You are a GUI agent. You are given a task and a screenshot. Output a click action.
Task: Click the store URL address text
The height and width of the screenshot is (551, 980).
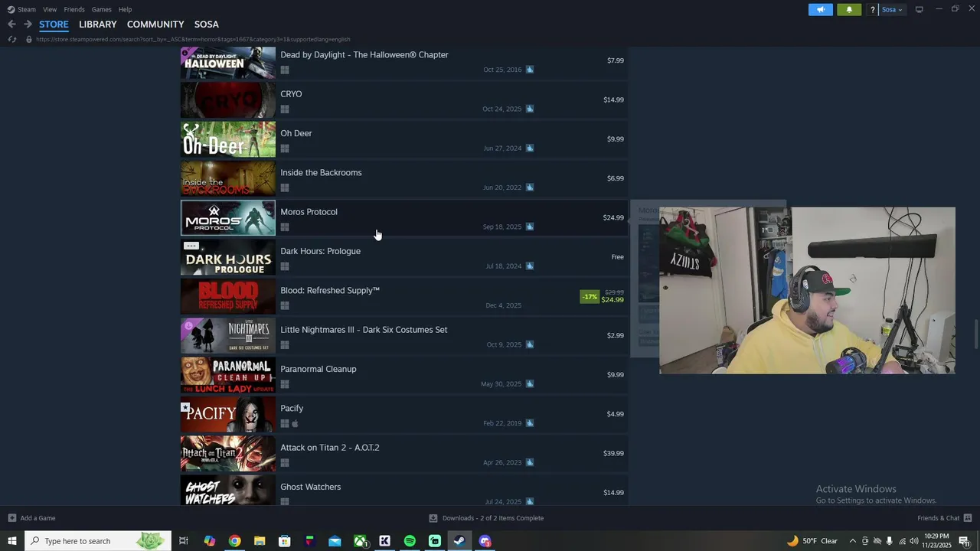193,39
